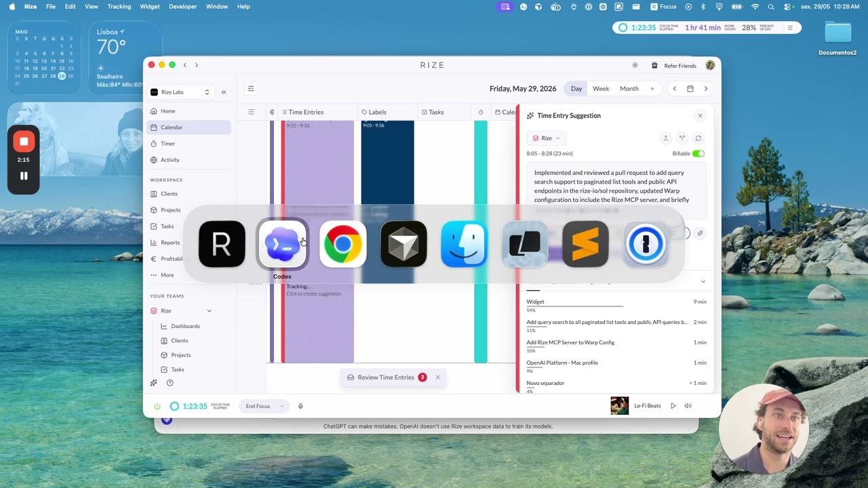868x488 pixels.
Task: Select the Day view tab
Action: click(x=576, y=89)
